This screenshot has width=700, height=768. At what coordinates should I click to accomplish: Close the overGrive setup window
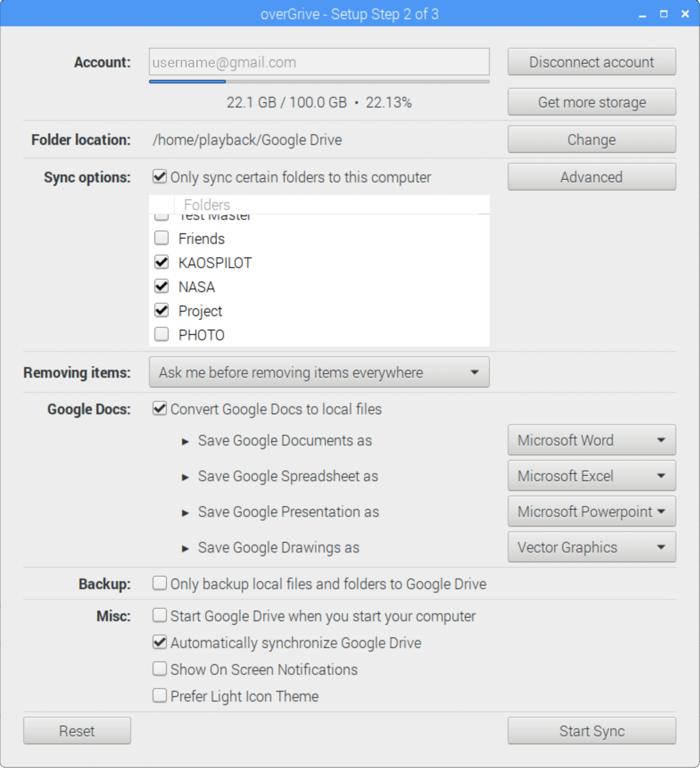click(685, 14)
